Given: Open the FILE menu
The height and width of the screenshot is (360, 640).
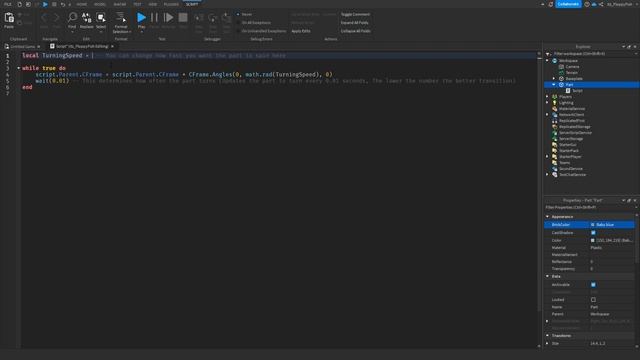Looking at the screenshot, I should click(x=8, y=4).
